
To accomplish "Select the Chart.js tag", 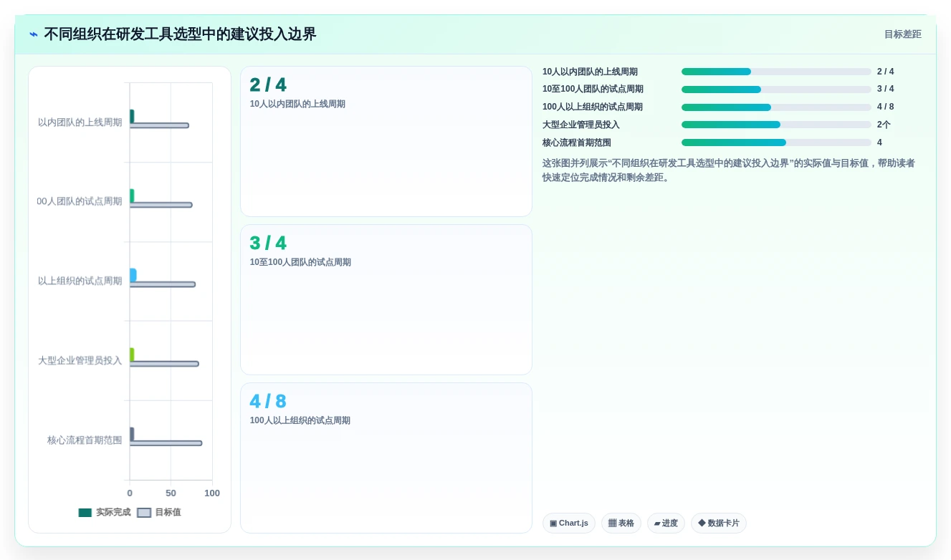I will (569, 523).
